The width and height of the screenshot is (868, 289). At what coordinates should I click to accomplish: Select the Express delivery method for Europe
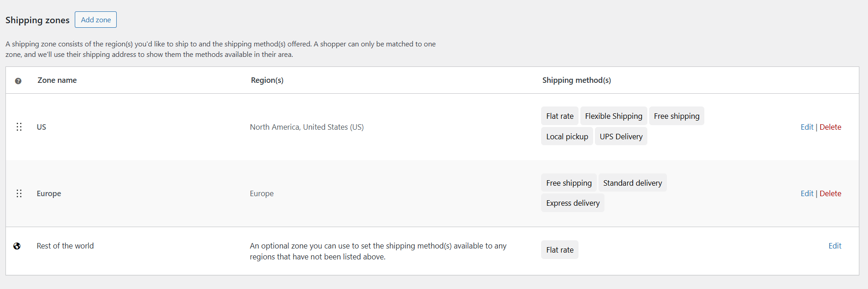(573, 203)
